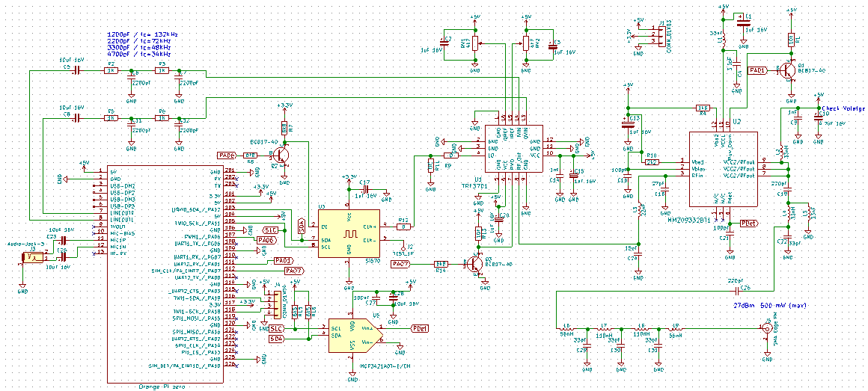The image size is (868, 391).
Task: Click the TRF3701 modulator chip U1
Action: pos(516,150)
